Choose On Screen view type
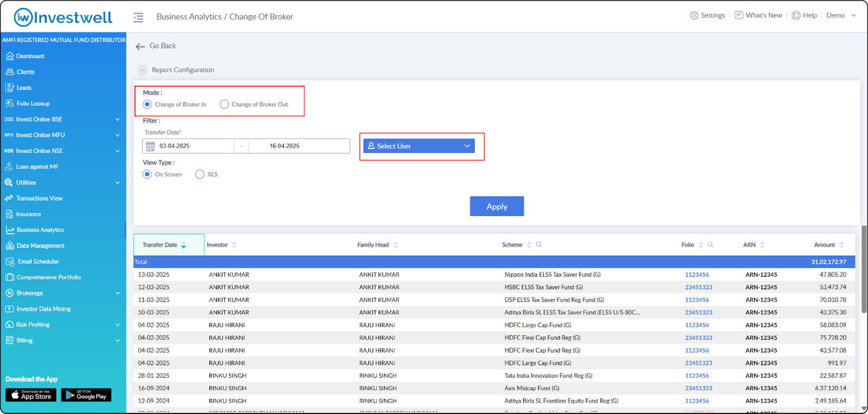868x414 pixels. point(147,174)
